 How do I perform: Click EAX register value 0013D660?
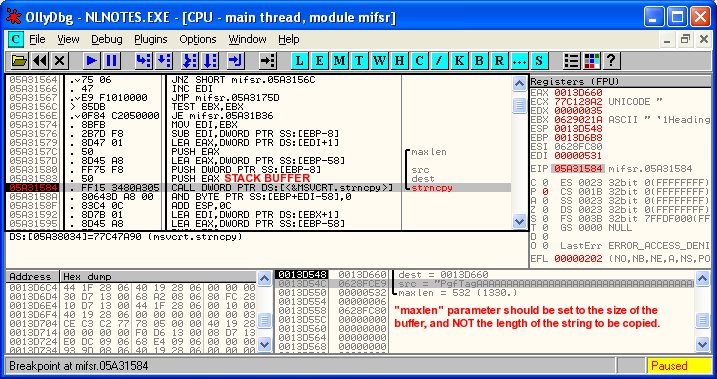(x=578, y=93)
